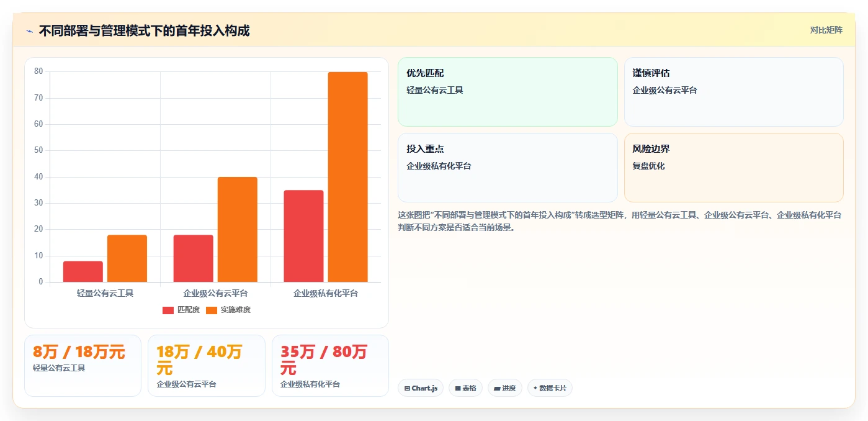This screenshot has width=868, height=421.
Task: Toggle the 实施难度 legend item
Action: 228,310
